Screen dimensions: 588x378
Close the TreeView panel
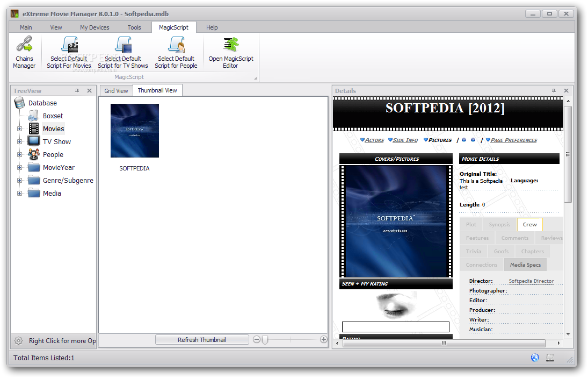point(89,91)
